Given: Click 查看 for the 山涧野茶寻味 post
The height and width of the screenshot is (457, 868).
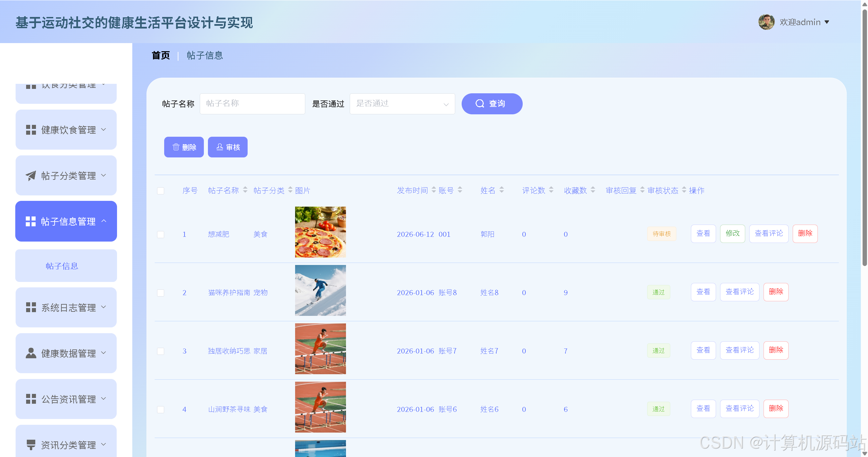Looking at the screenshot, I should point(703,408).
